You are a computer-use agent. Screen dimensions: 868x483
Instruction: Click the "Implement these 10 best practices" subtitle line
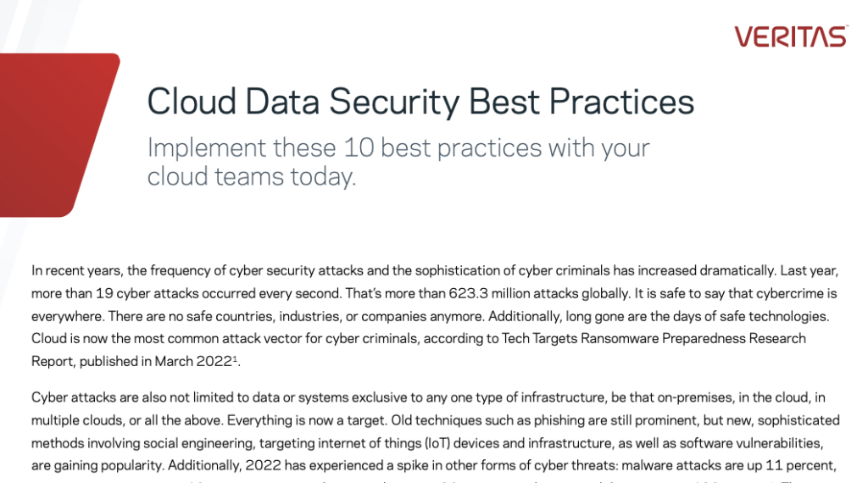coord(398,147)
